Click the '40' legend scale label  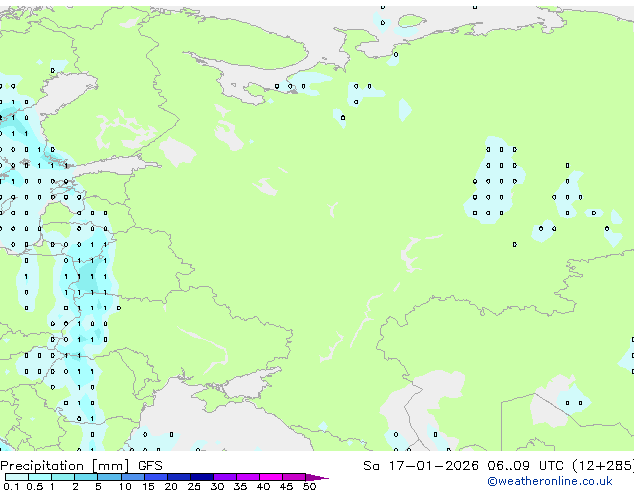pos(263,486)
